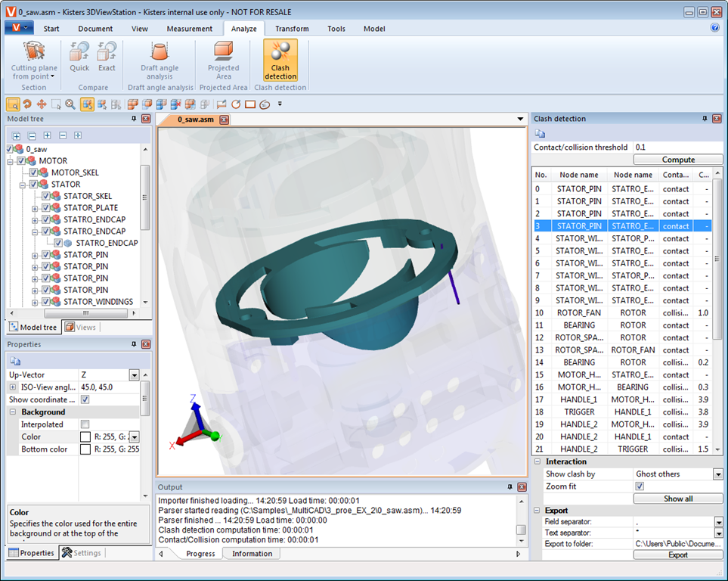Screen dimensions: 728x581
Task: Open the Measurement ribbon tab
Action: tap(190, 28)
